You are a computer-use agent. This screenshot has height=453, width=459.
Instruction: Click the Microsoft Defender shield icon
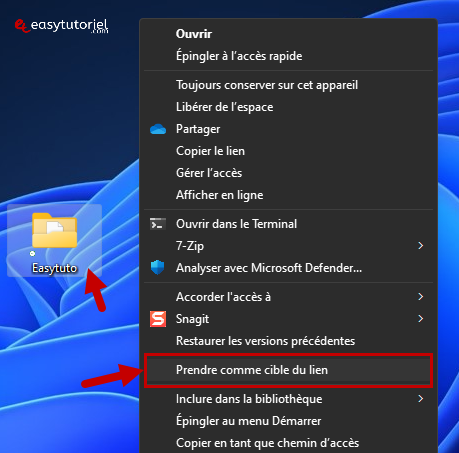(x=158, y=268)
